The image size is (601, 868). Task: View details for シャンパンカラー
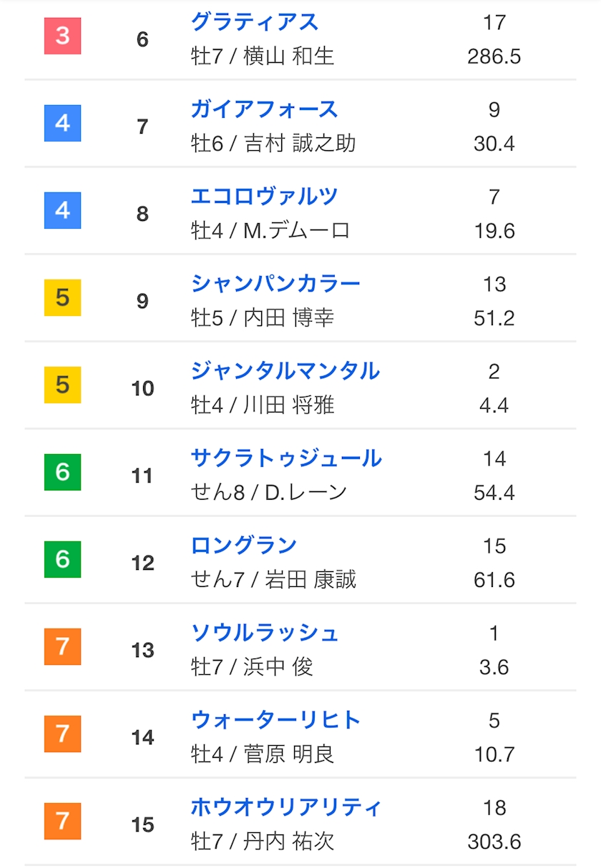(x=275, y=284)
